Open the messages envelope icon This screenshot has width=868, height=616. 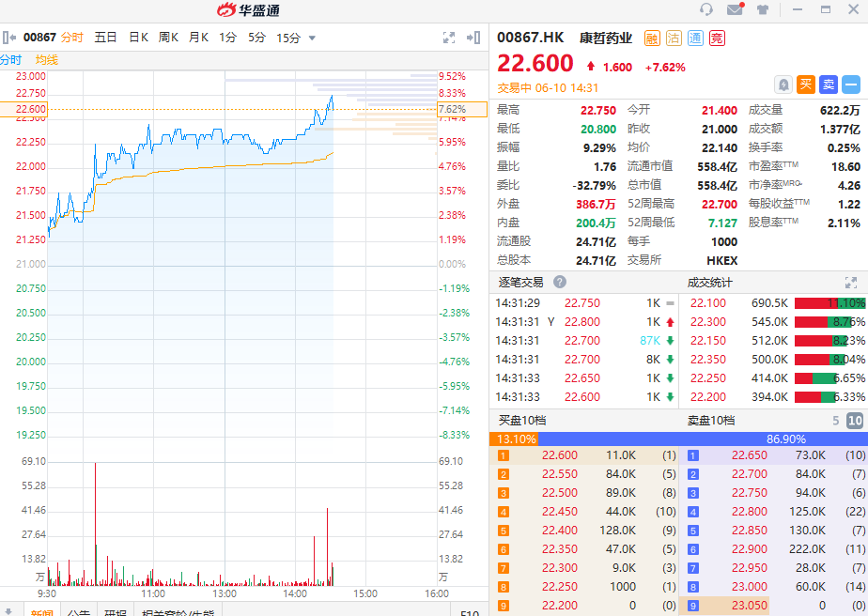point(736,8)
